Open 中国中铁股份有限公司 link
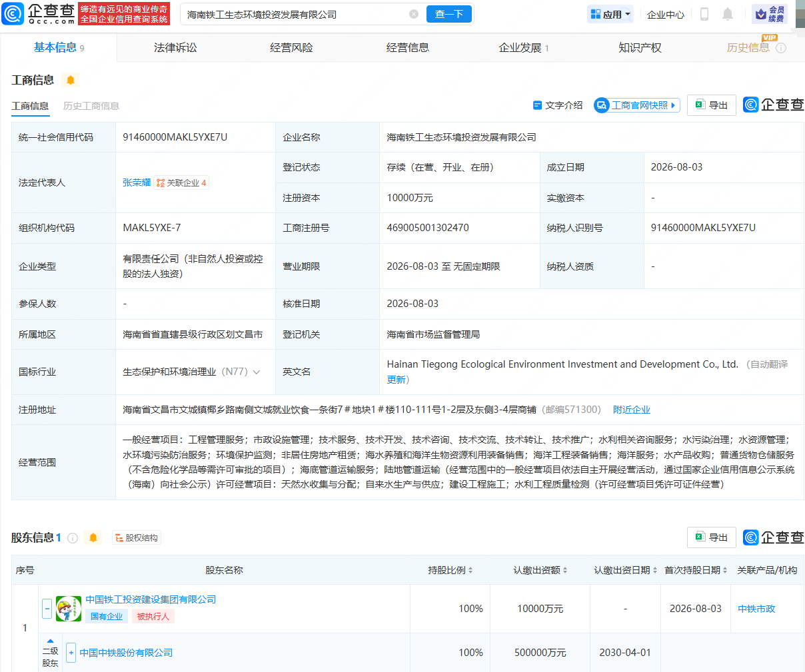 [x=126, y=653]
